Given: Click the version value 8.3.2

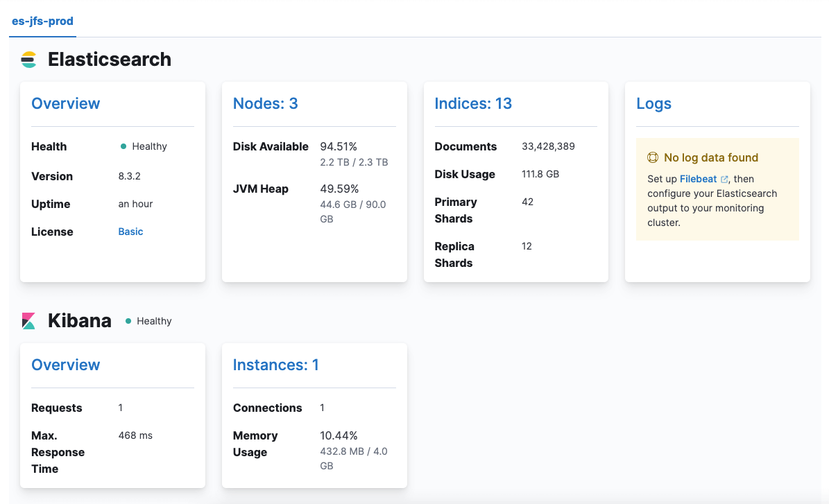Looking at the screenshot, I should pyautogui.click(x=130, y=176).
